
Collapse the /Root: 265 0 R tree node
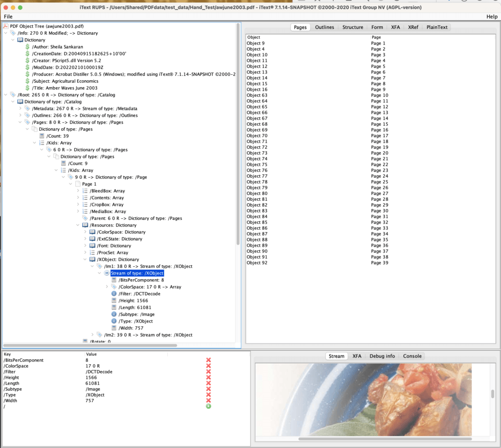pyautogui.click(x=6, y=94)
